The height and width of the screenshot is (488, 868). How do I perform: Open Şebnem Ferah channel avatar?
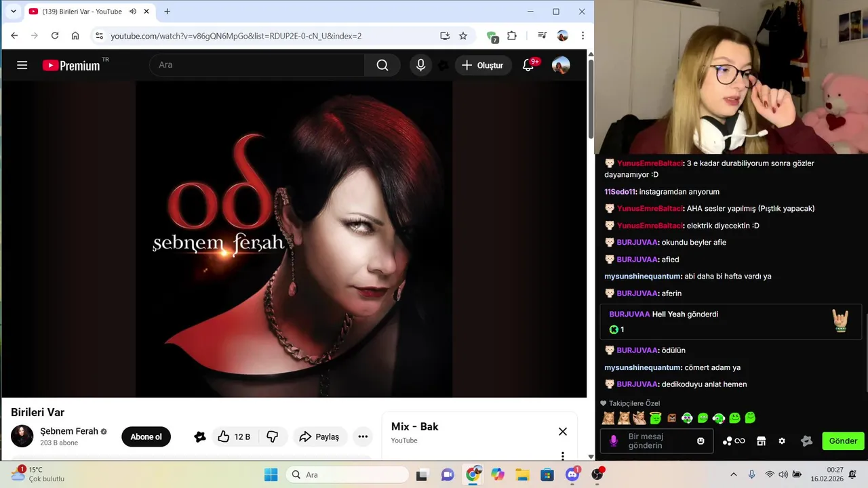pos(22,436)
